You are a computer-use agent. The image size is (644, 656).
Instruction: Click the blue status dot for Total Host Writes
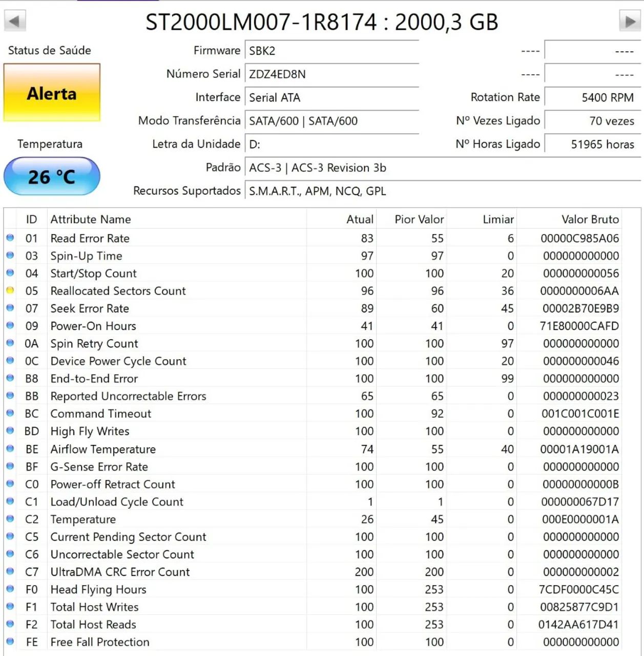click(x=10, y=606)
